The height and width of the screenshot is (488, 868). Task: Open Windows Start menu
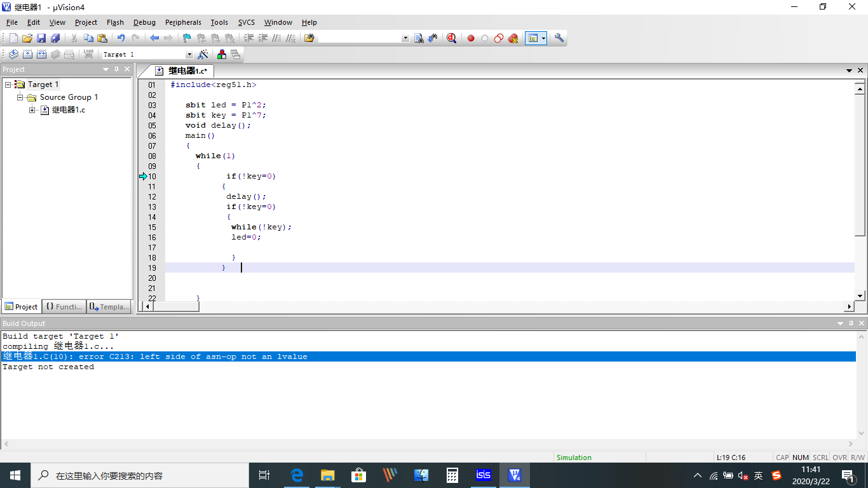coord(15,475)
